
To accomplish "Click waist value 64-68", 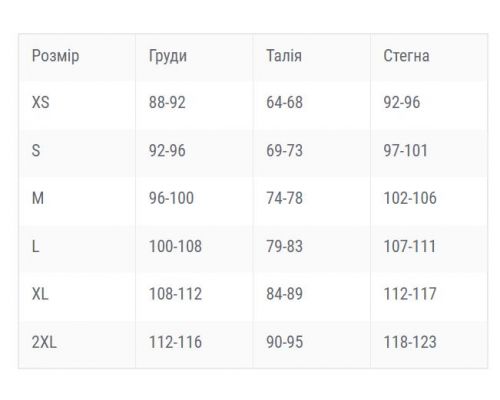I will pyautogui.click(x=284, y=102).
